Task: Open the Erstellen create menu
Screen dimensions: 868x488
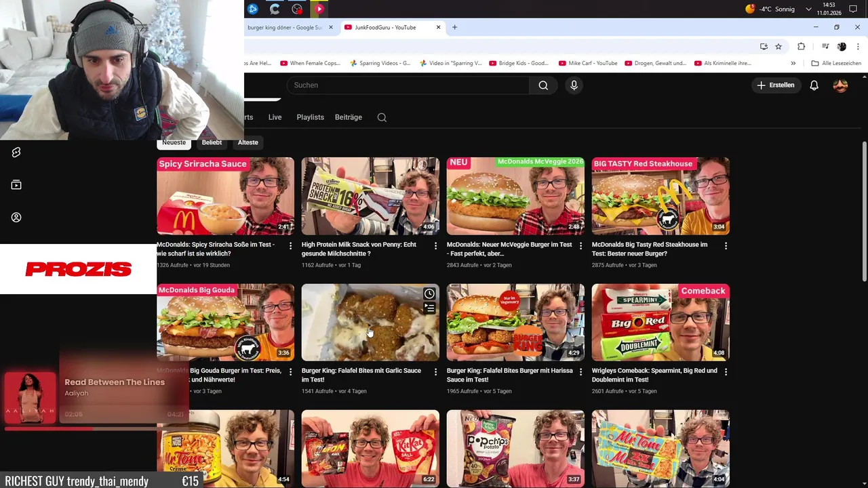Action: pyautogui.click(x=776, y=85)
